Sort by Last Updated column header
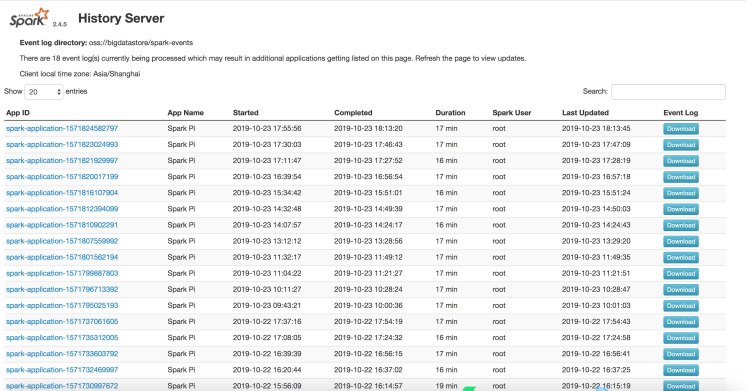This screenshot has height=391, width=746. [x=585, y=113]
